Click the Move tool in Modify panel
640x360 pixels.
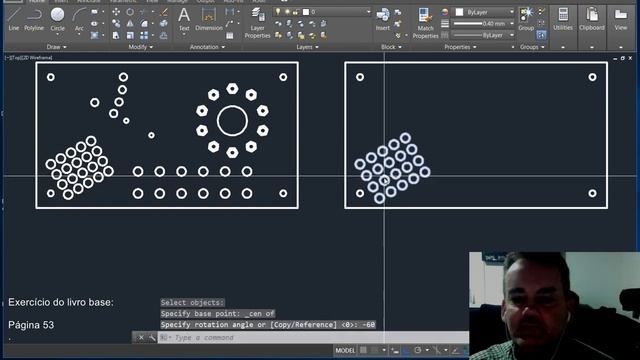tap(116, 12)
